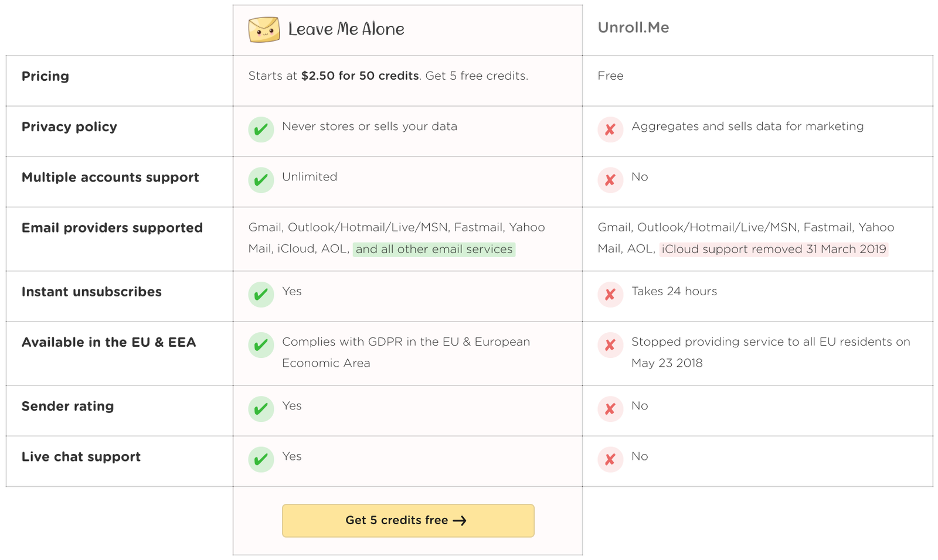Click '$2.50 for 50 credits' pricing text

coord(360,76)
